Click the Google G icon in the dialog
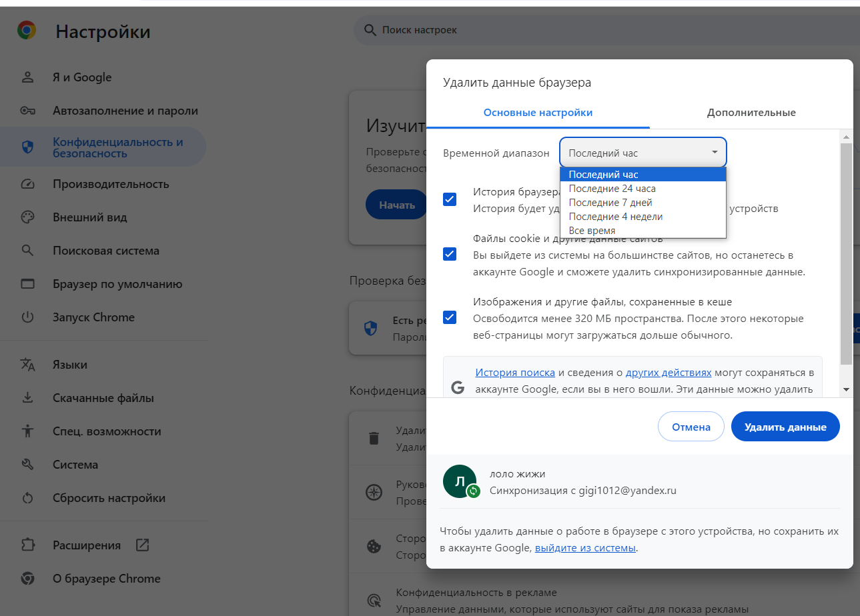The width and height of the screenshot is (860, 616). (458, 388)
